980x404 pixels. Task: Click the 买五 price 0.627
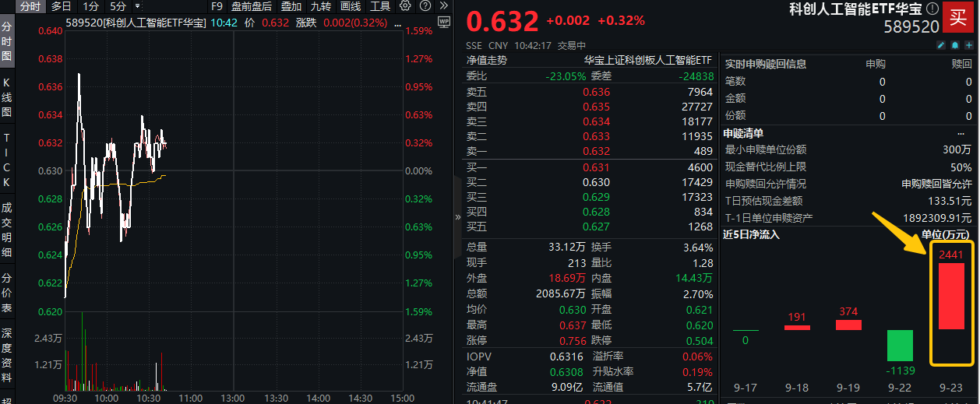(x=597, y=227)
